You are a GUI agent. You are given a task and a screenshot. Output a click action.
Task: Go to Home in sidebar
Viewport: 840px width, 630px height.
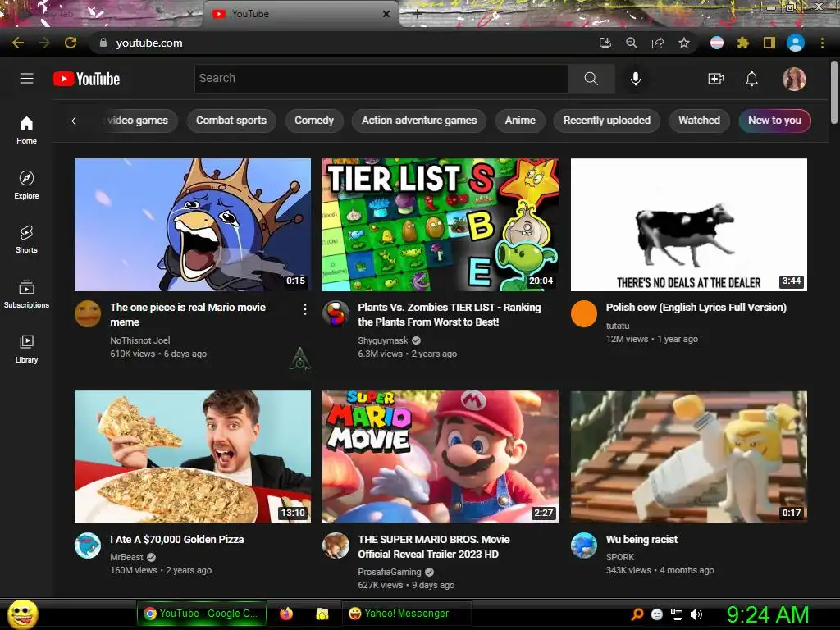pyautogui.click(x=26, y=130)
